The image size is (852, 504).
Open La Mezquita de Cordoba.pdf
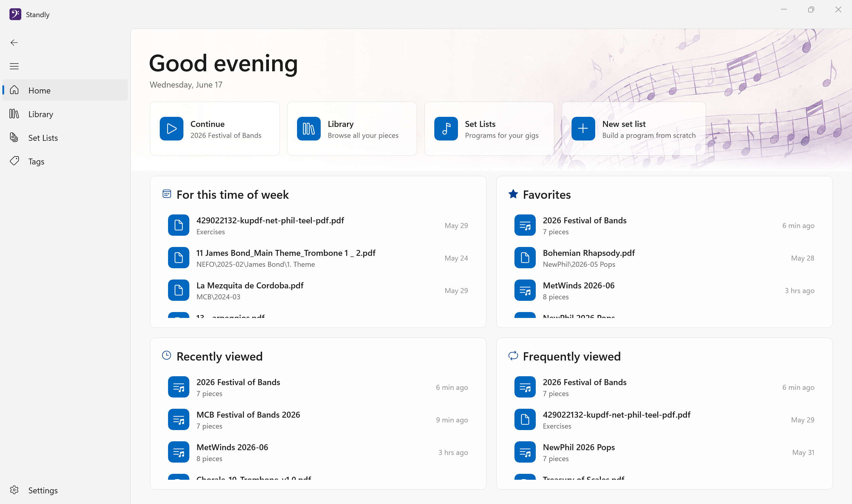click(318, 290)
